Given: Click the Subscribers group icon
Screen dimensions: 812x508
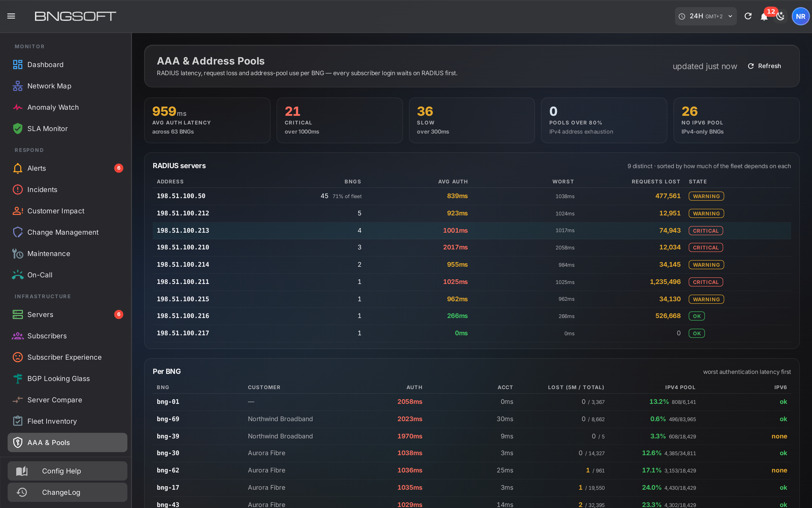Looking at the screenshot, I should coord(18,336).
